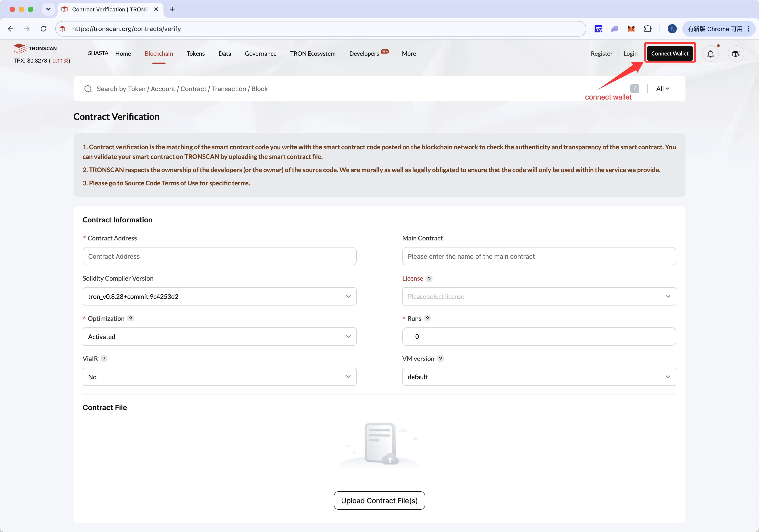The image size is (759, 532).
Task: Click the Register link
Action: click(x=601, y=54)
